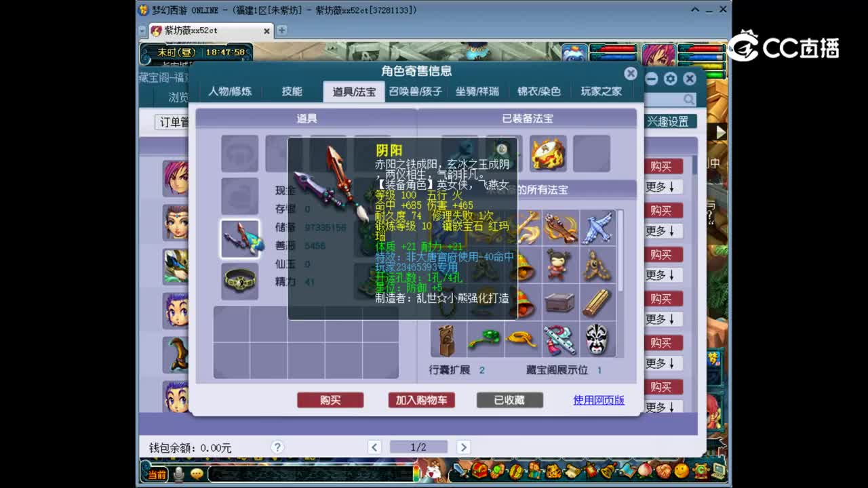Screen dimensions: 868x488
Task: Click the crossbow 法宝 icon in top row
Action: click(559, 228)
